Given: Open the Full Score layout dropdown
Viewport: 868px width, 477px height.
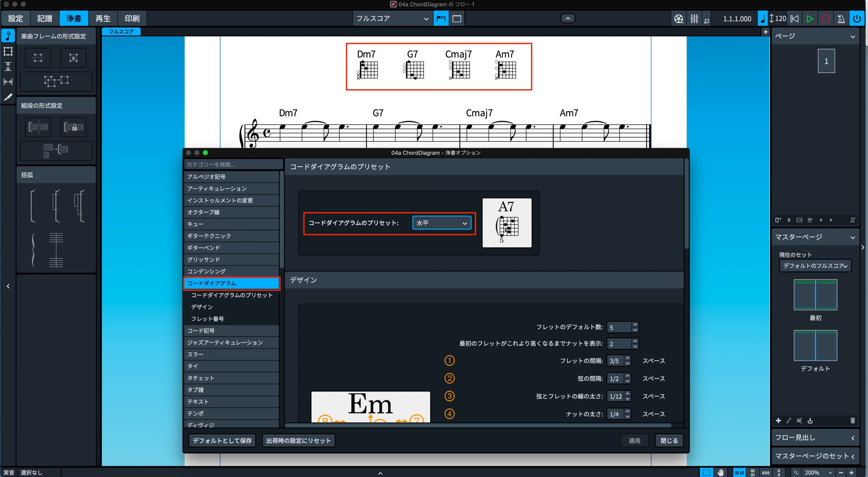Looking at the screenshot, I should pyautogui.click(x=392, y=19).
